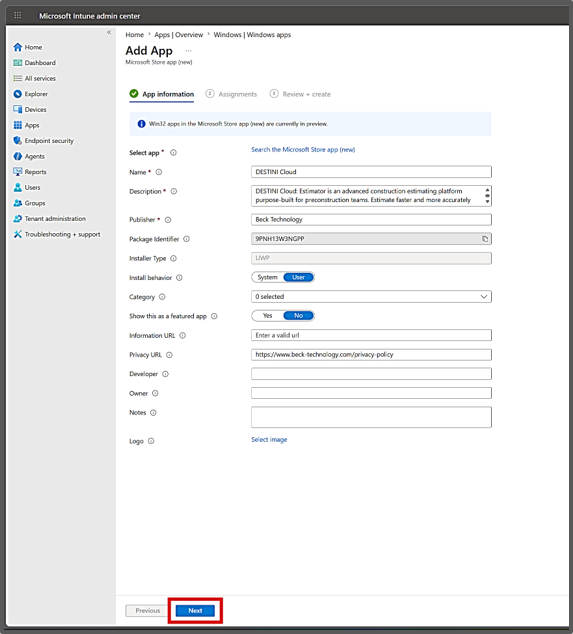The height and width of the screenshot is (634, 573).
Task: Set featured app to Yes
Action: tap(267, 316)
